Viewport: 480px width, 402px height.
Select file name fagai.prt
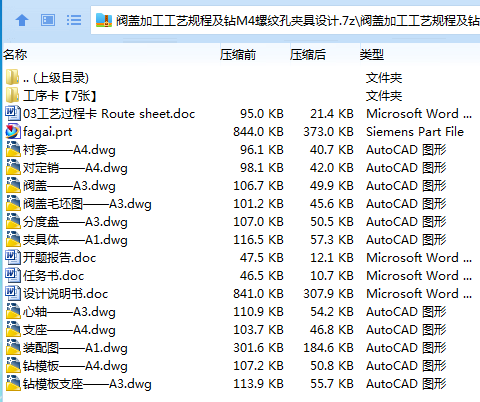click(x=47, y=132)
